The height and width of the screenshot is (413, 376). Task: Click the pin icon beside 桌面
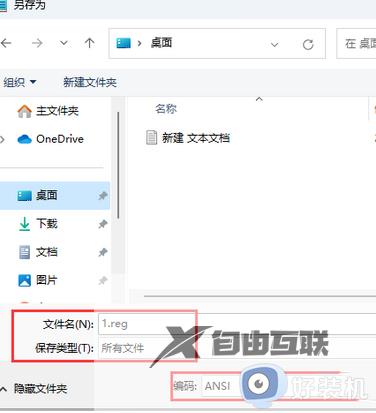click(x=103, y=196)
